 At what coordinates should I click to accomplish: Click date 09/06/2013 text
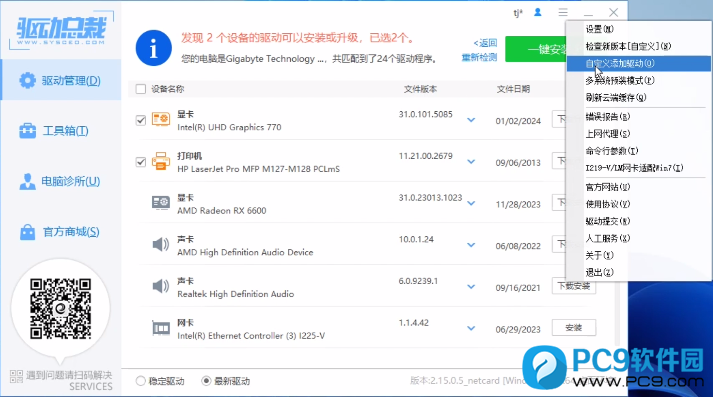(x=518, y=163)
